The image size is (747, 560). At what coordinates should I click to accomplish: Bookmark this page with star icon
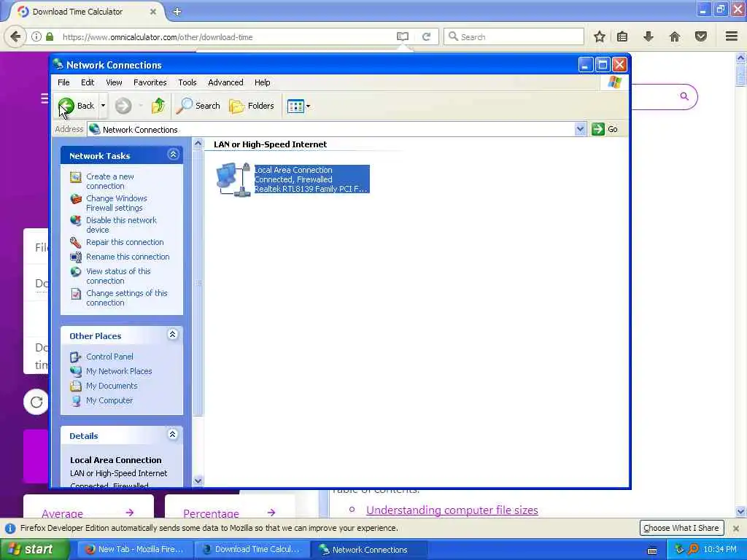coord(600,36)
